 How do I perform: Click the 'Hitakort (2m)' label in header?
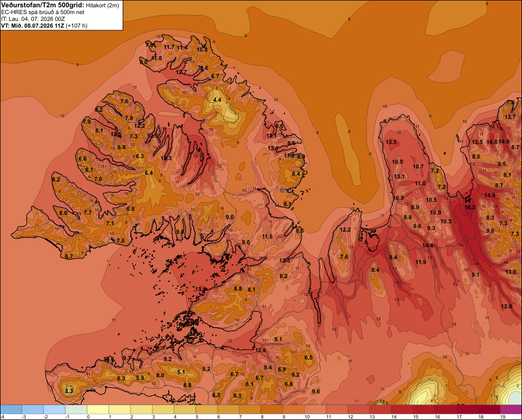pos(102,5)
